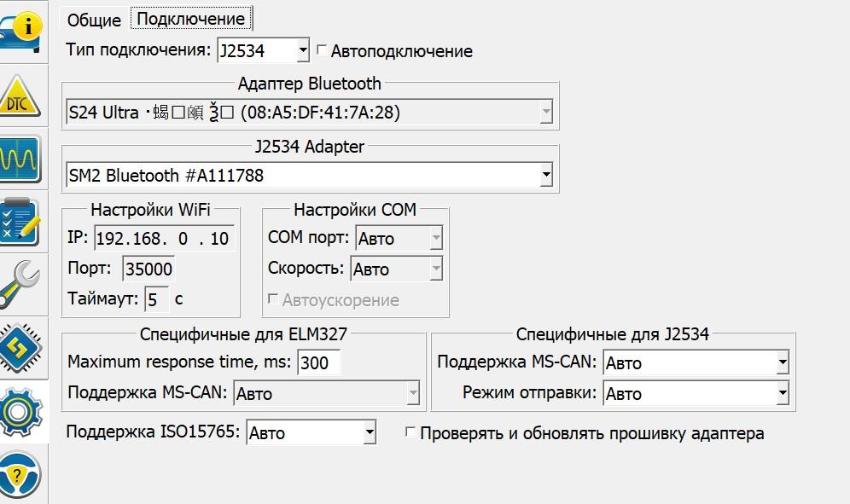This screenshot has height=504, width=850.
Task: Switch to the Общие tab
Action: click(94, 20)
